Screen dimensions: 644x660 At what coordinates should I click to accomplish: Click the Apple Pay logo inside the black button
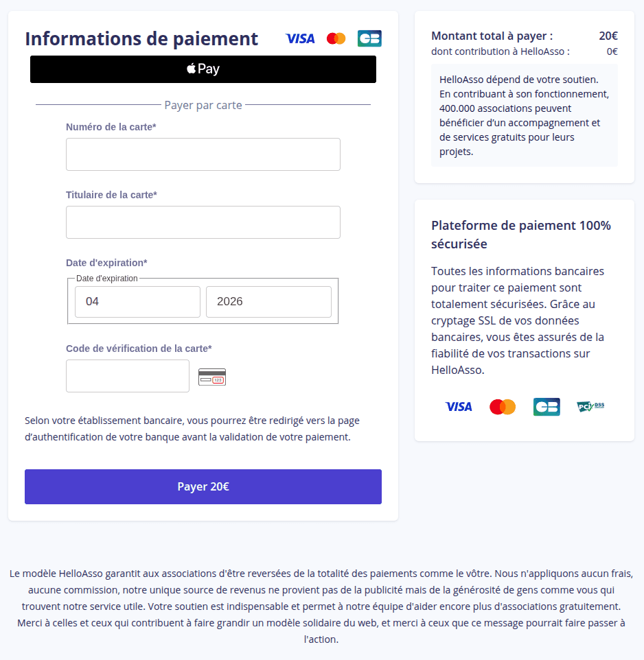tap(203, 69)
